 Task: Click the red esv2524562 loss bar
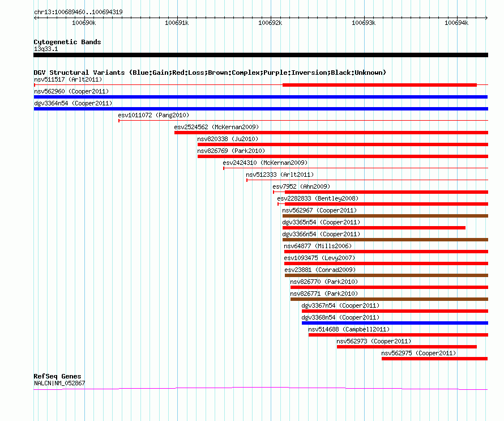point(331,133)
